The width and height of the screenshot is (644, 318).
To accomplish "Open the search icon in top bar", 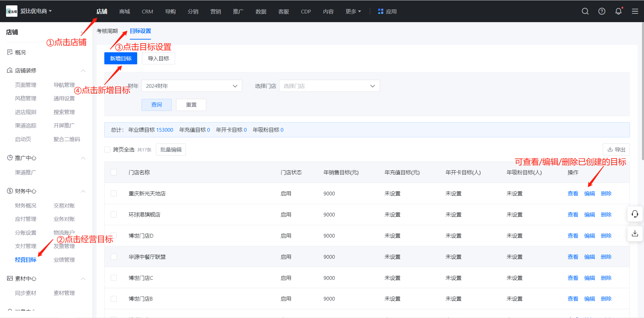I will coord(585,11).
